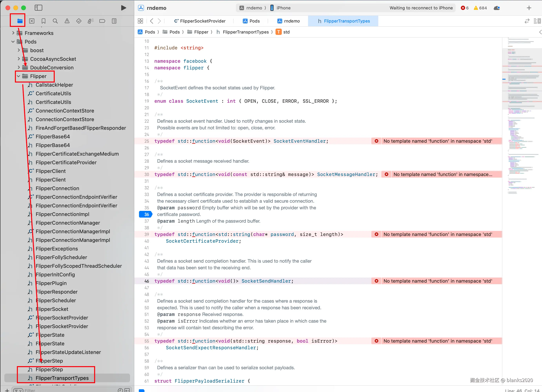Open the bookmark navigator icon
This screenshot has width=542, height=392.
click(x=44, y=21)
